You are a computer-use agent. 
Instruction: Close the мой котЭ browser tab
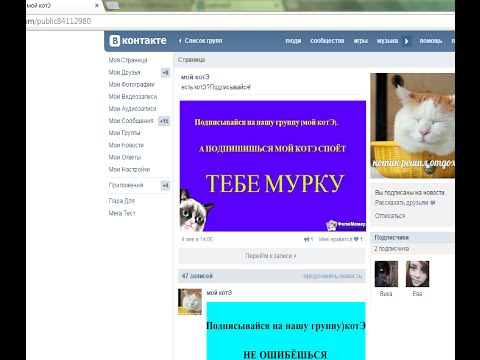coord(97,6)
